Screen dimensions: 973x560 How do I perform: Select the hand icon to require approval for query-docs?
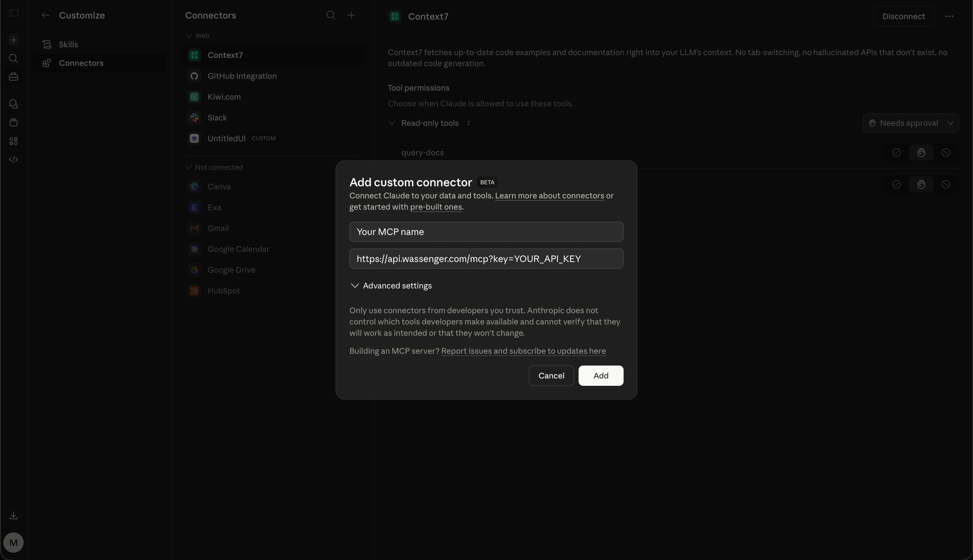pyautogui.click(x=921, y=152)
